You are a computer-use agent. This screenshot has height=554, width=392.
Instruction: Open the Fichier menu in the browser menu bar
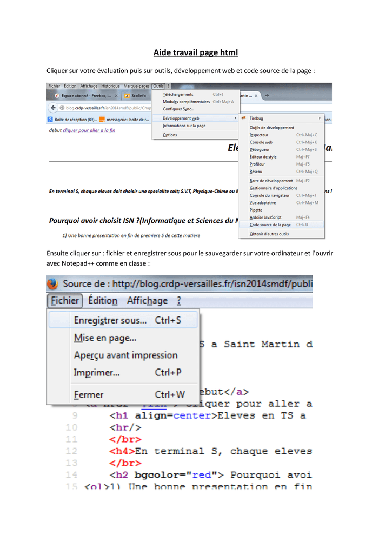54,86
